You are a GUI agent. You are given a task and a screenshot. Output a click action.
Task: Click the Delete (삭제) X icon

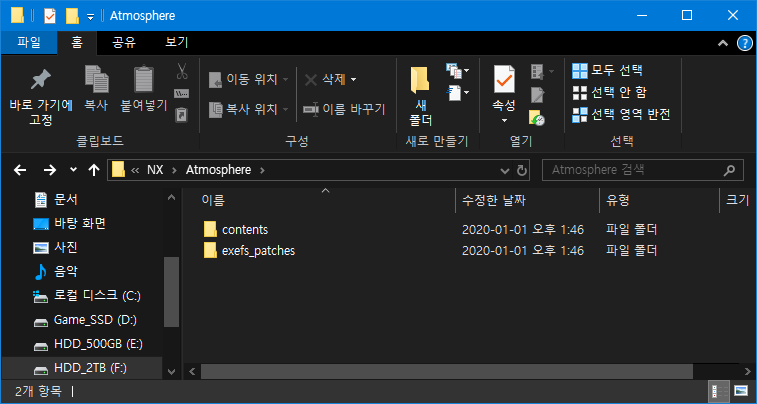(310, 80)
